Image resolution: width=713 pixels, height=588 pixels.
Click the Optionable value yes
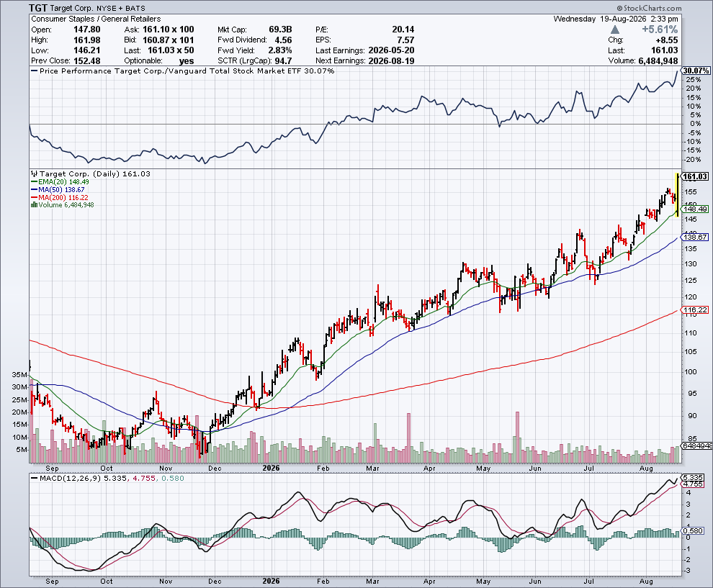187,61
